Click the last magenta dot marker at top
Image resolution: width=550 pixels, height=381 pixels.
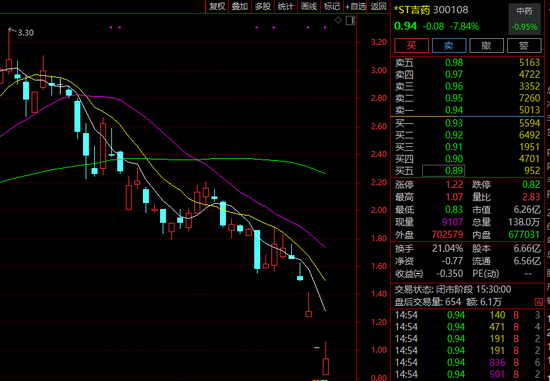point(325,27)
